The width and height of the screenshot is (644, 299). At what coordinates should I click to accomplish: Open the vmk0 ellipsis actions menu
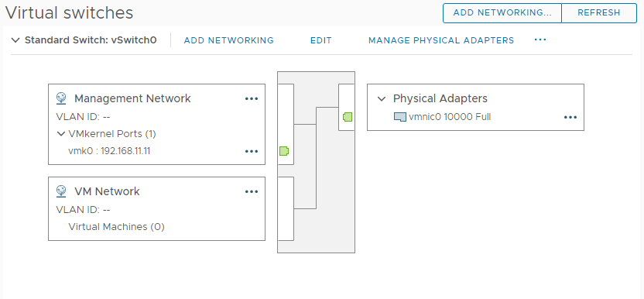(x=252, y=151)
